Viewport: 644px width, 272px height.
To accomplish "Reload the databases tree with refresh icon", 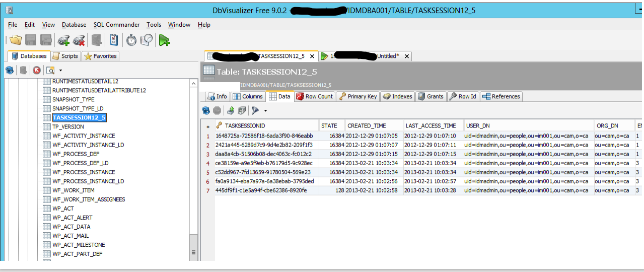I will pyautogui.click(x=9, y=70).
